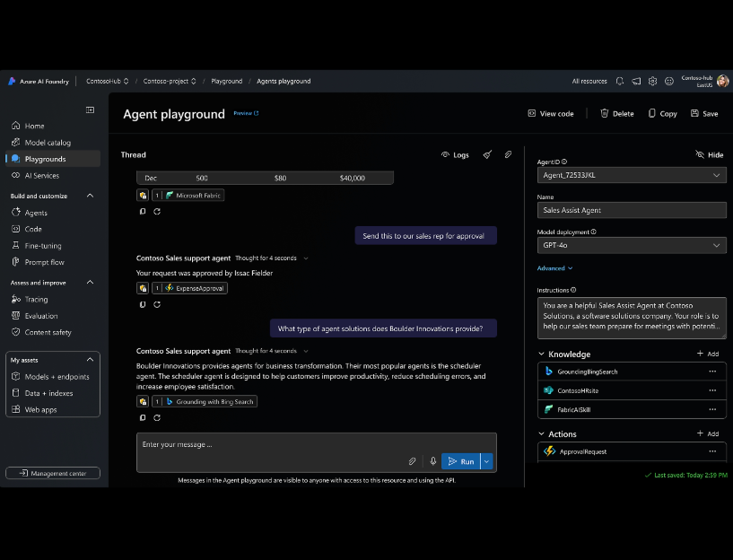This screenshot has height=560, width=733.
Task: Open the announcements megaphone icon
Action: tap(636, 81)
